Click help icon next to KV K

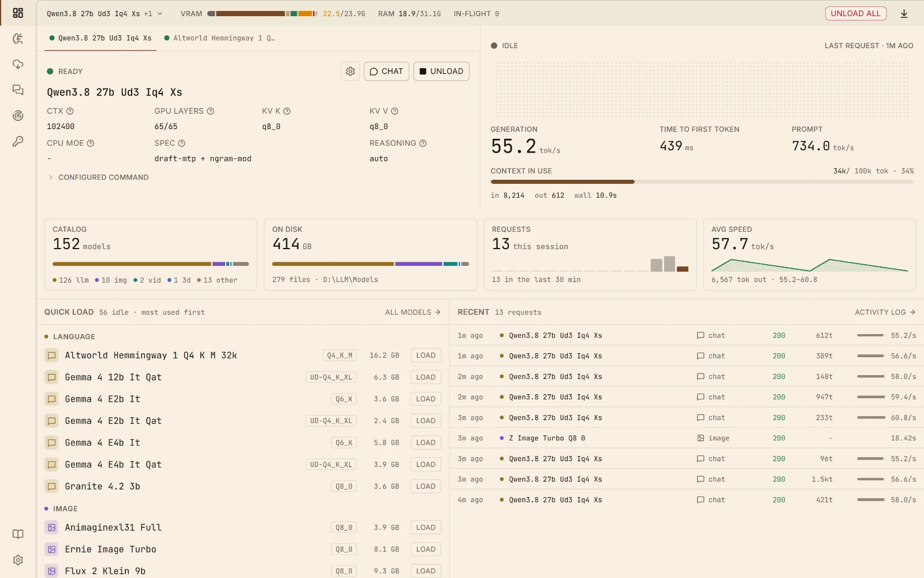[287, 111]
